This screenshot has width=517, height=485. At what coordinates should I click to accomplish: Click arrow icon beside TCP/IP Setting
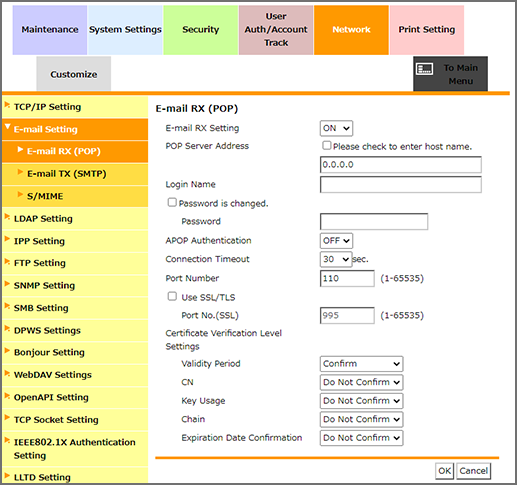pos(7,105)
